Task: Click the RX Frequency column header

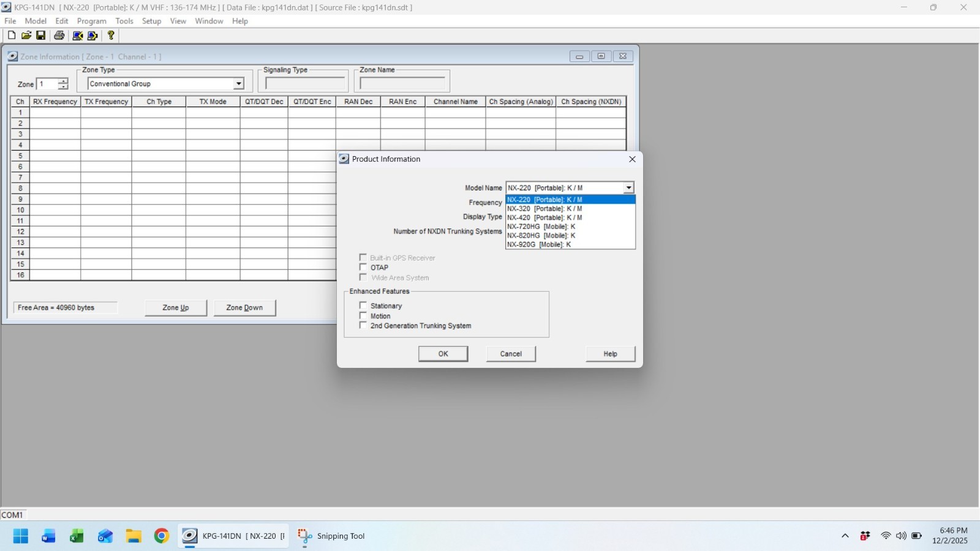Action: pos(55,102)
